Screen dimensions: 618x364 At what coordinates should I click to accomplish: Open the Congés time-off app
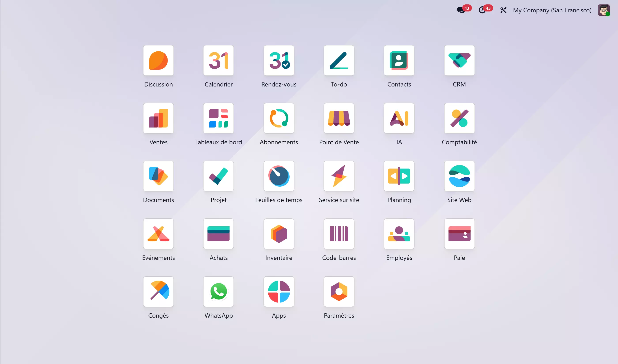tap(158, 291)
